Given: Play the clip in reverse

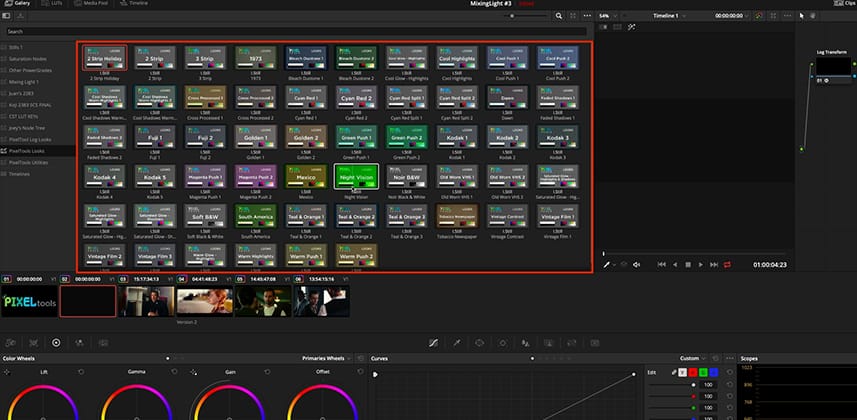Looking at the screenshot, I should pyautogui.click(x=675, y=265).
